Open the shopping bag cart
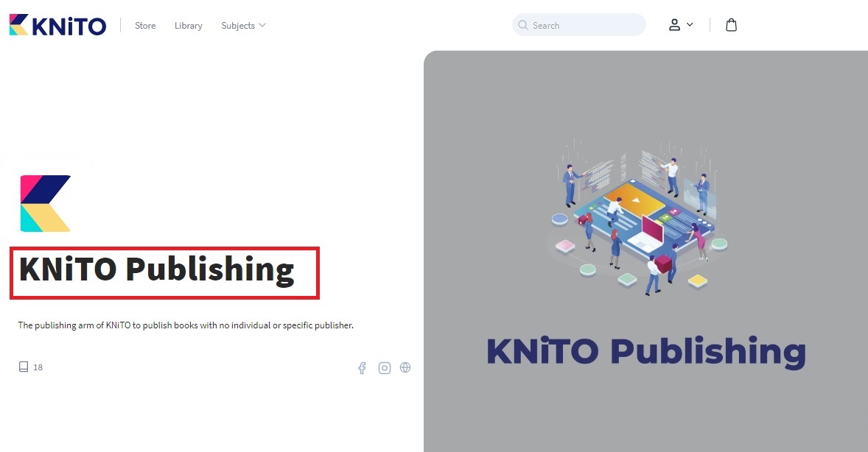 tap(731, 25)
